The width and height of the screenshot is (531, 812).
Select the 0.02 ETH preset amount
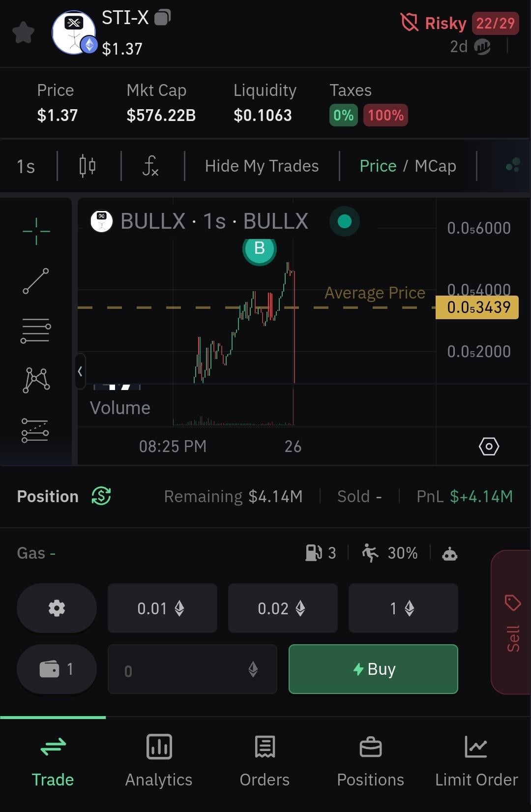(x=282, y=608)
